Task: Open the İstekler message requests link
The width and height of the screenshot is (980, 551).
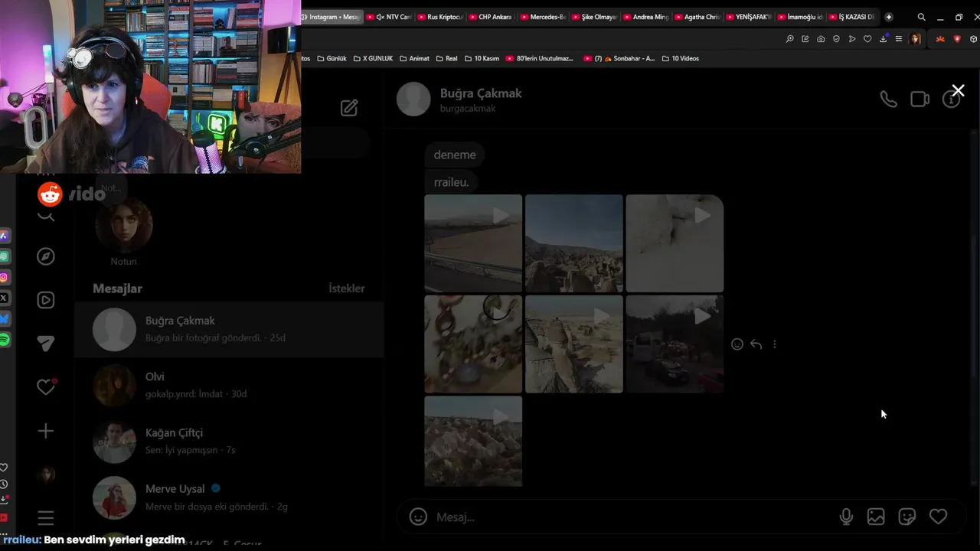Action: [347, 289]
